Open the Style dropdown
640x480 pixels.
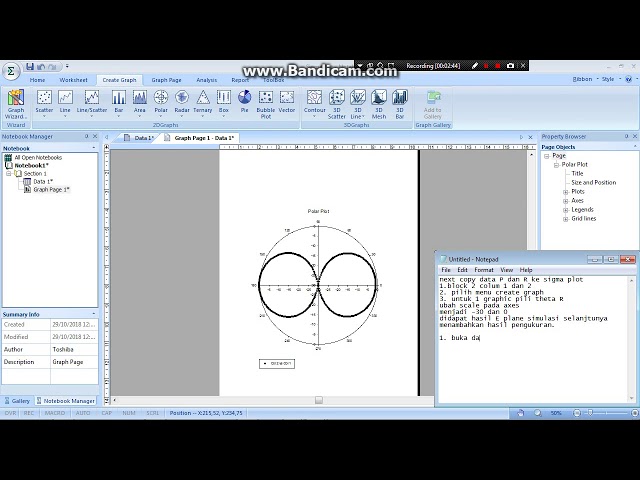pos(611,79)
